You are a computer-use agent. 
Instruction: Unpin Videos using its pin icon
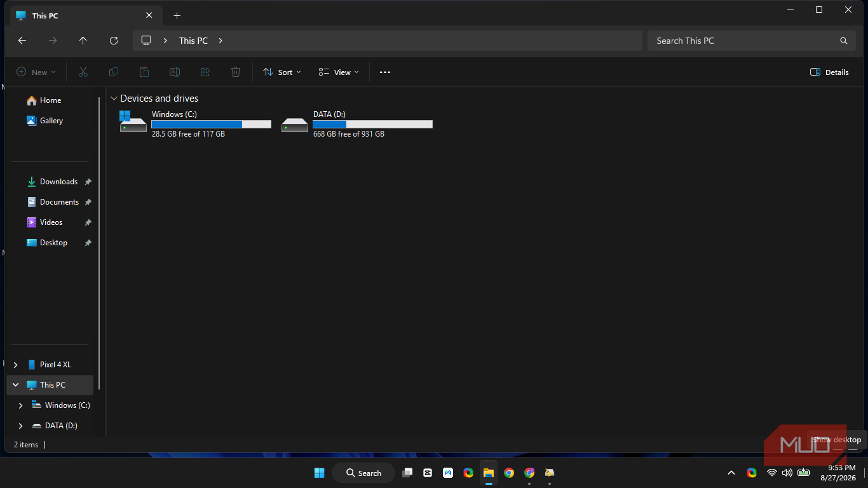coord(88,222)
